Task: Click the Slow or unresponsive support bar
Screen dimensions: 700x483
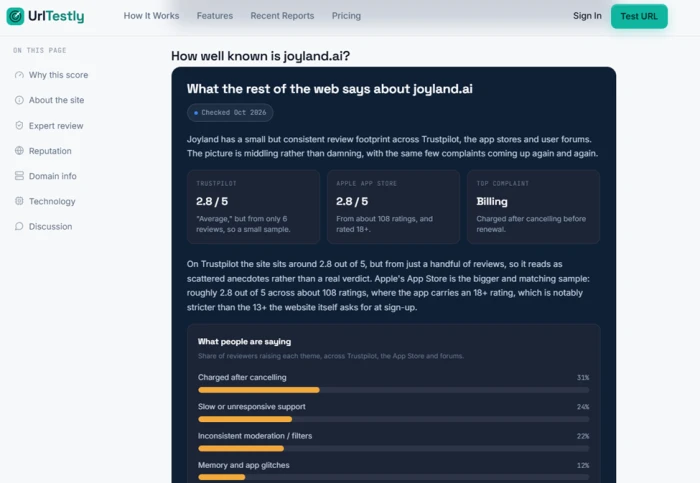Action: coord(393,419)
